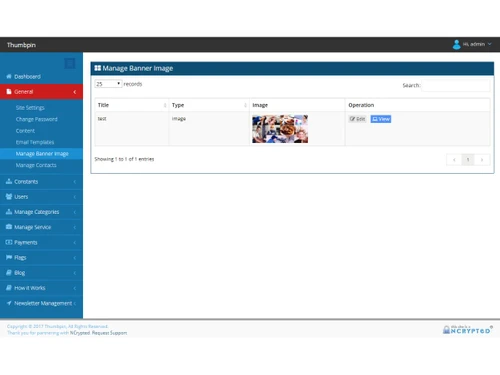Click the Edit button for test row
Image resolution: width=500 pixels, height=375 pixels.
(357, 119)
